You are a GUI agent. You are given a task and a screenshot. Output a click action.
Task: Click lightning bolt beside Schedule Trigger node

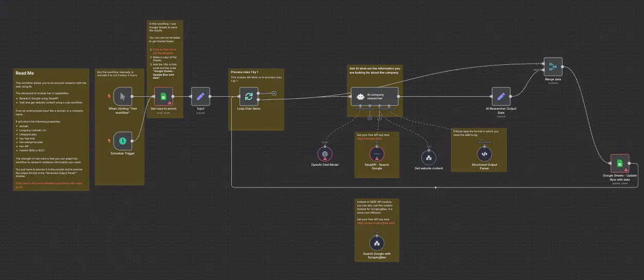coord(108,141)
